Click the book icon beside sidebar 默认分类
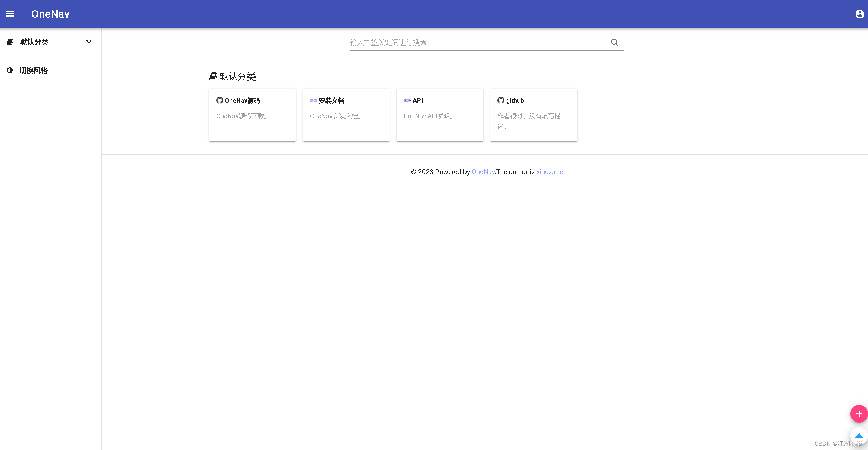 click(10, 42)
